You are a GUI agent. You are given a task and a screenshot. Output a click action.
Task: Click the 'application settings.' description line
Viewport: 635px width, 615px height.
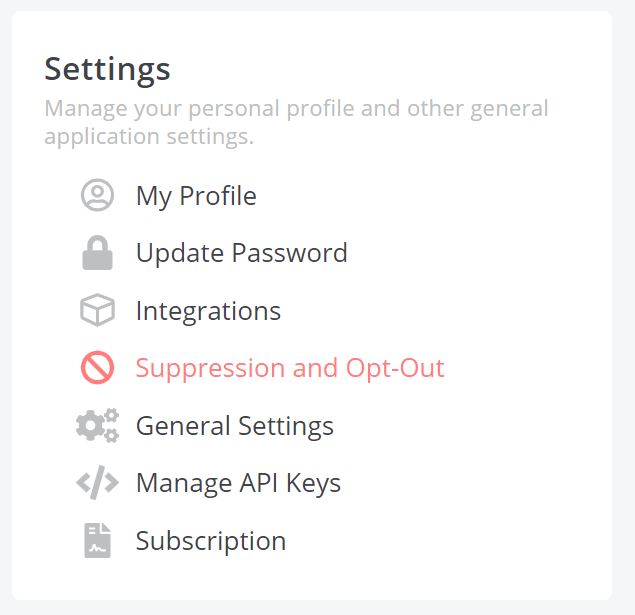point(149,136)
